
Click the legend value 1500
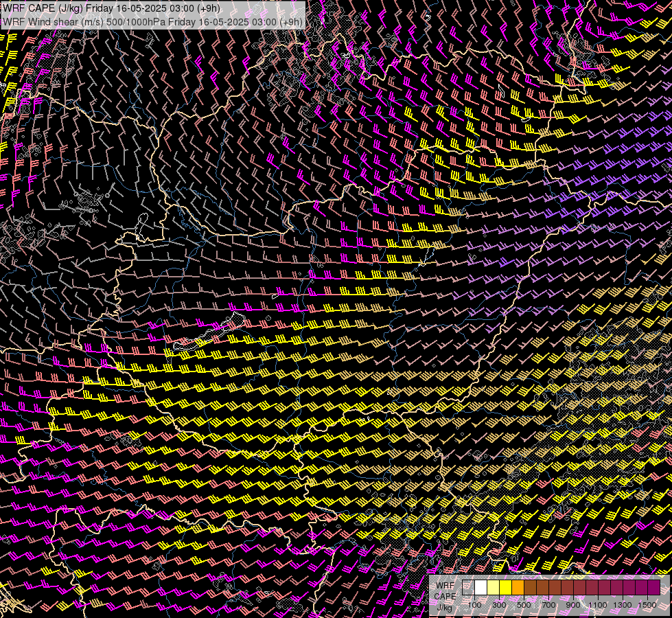pos(647,605)
